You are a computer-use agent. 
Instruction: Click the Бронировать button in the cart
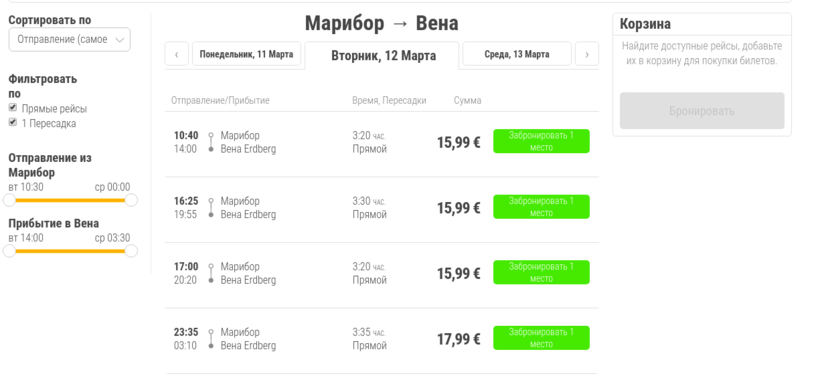pos(702,111)
